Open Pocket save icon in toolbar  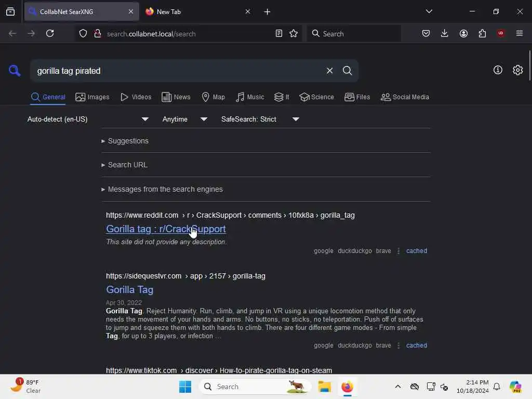point(426,33)
